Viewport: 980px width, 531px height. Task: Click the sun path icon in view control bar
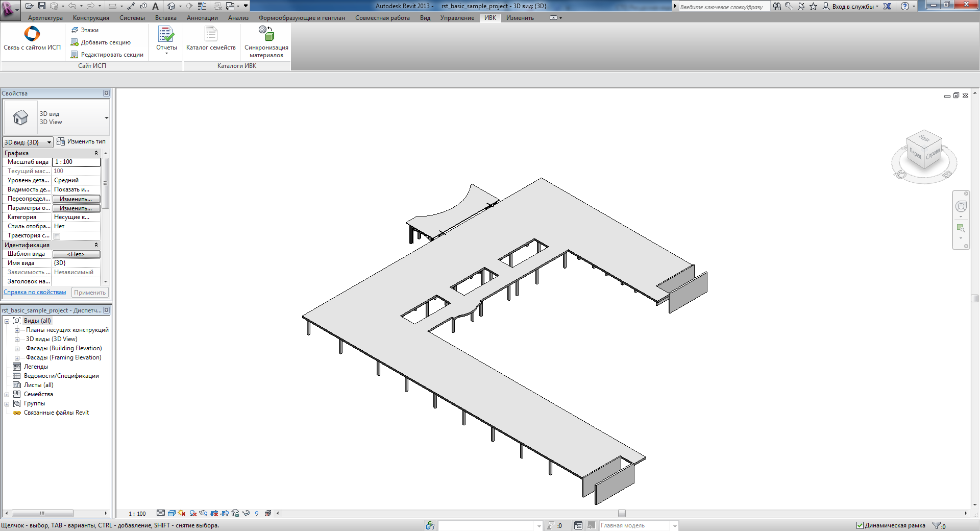182,513
